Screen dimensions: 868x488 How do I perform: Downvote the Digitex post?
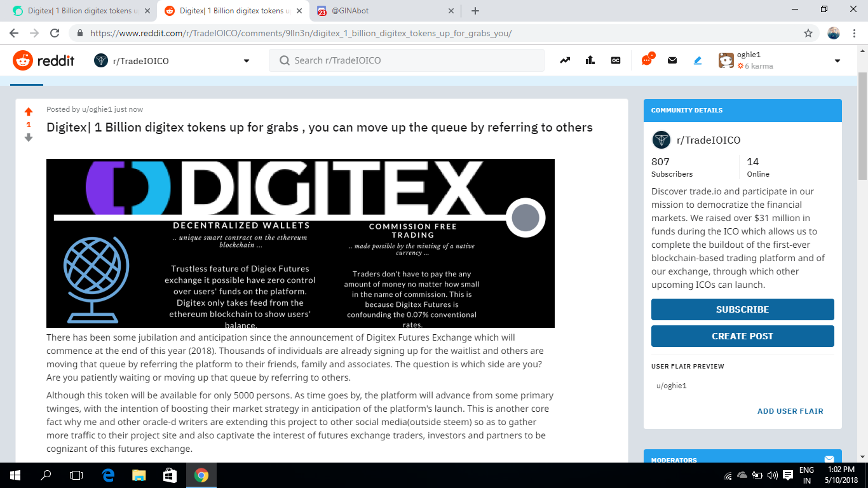(x=29, y=137)
